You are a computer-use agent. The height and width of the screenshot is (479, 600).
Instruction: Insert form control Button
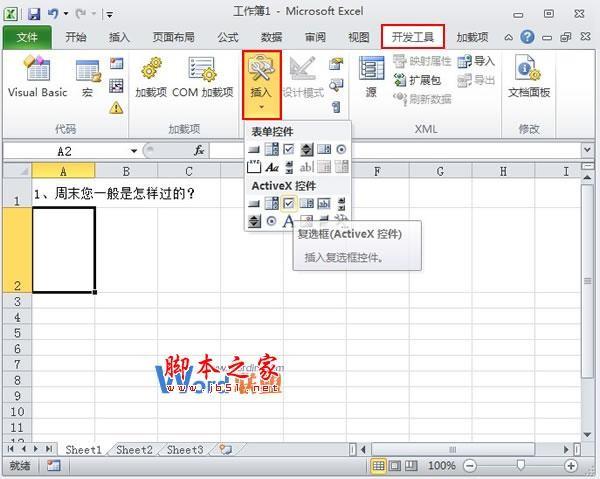(253, 149)
